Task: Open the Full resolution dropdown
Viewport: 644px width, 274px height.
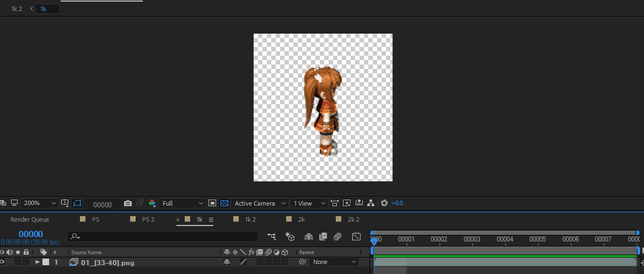Action: click(x=182, y=203)
